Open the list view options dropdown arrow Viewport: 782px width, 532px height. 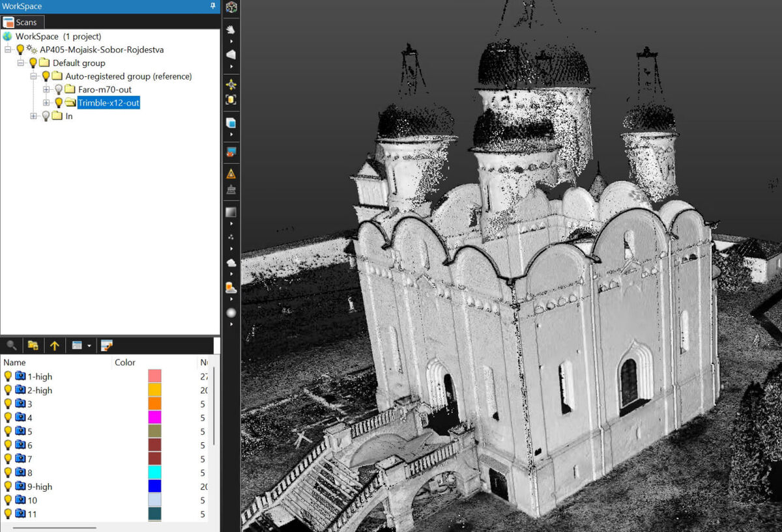pyautogui.click(x=89, y=346)
